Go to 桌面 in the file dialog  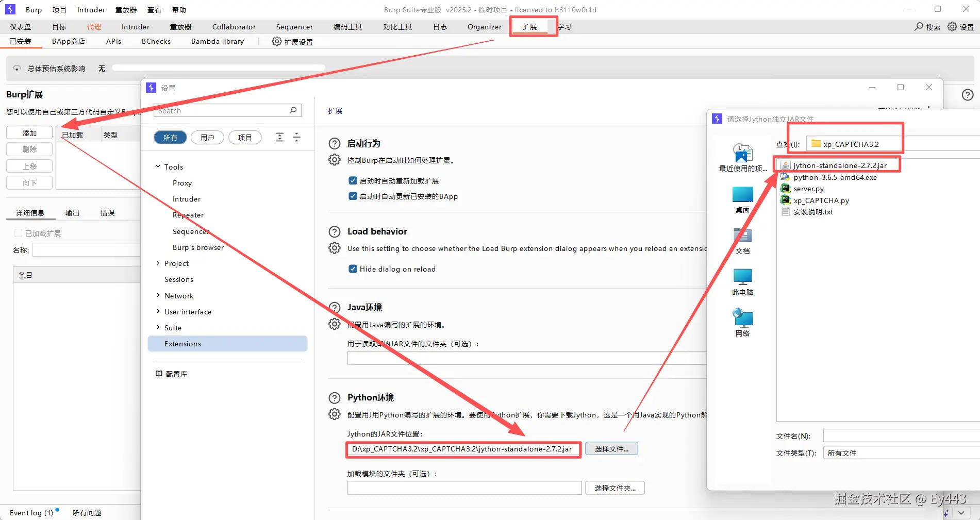[742, 200]
